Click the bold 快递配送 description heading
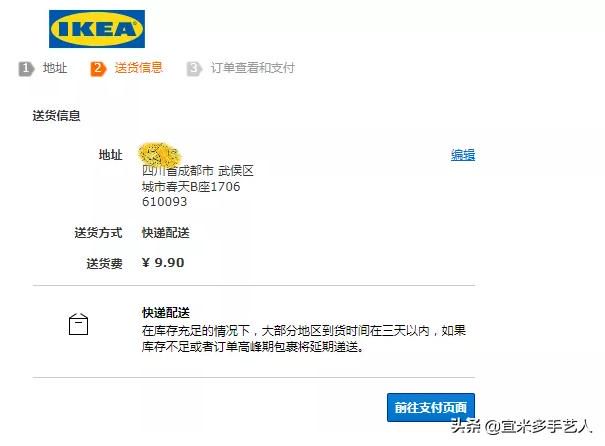This screenshot has height=446, width=605. coord(166,313)
